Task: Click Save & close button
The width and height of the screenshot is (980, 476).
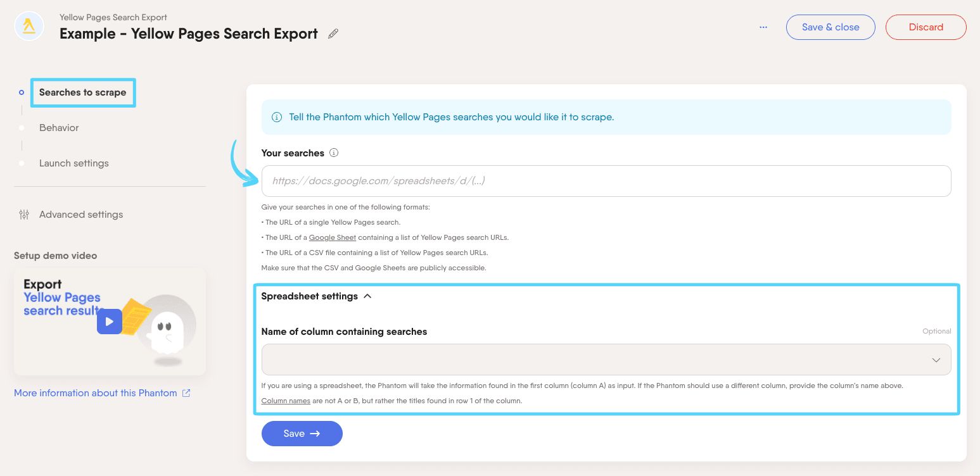Action: tap(830, 27)
